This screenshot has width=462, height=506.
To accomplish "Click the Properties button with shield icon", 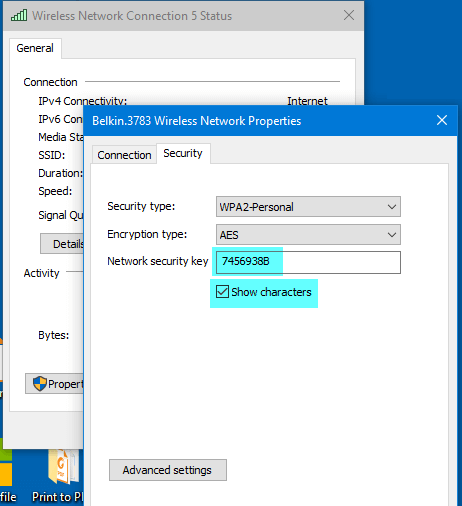I will (x=54, y=384).
